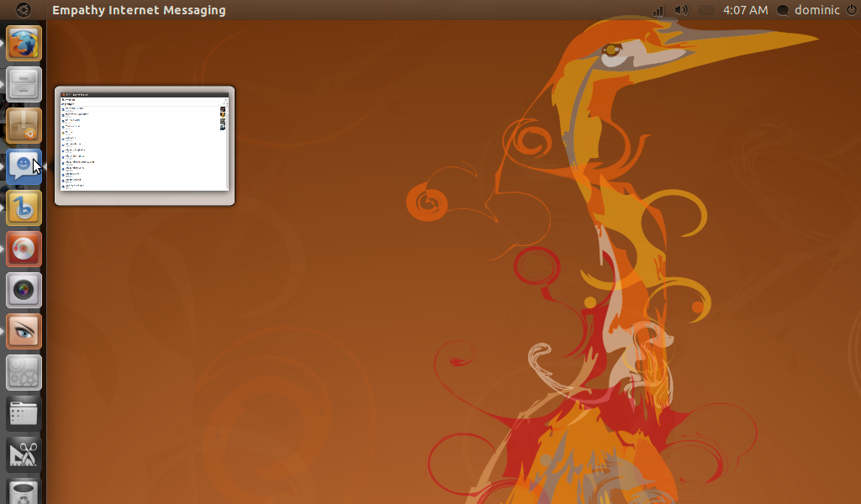Launch the screenshot scissors tool icon

24,454
